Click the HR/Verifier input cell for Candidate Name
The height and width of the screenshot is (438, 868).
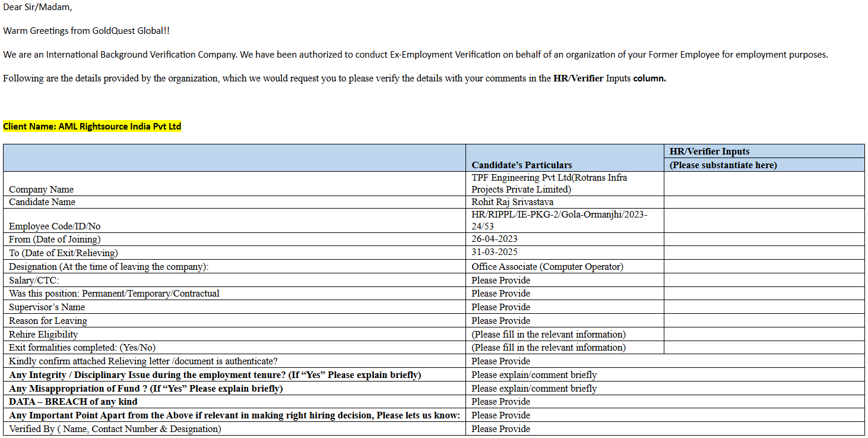764,202
